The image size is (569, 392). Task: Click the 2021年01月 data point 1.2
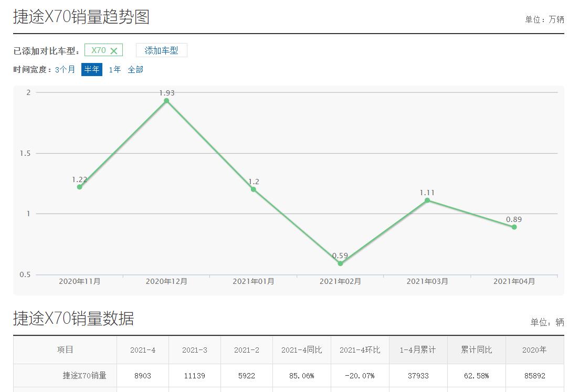pyautogui.click(x=254, y=189)
